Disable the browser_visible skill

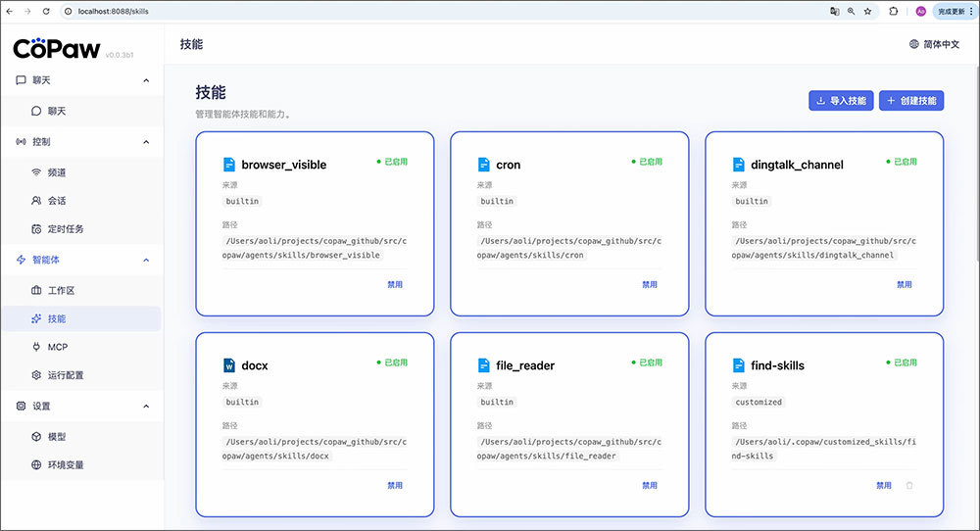[395, 284]
